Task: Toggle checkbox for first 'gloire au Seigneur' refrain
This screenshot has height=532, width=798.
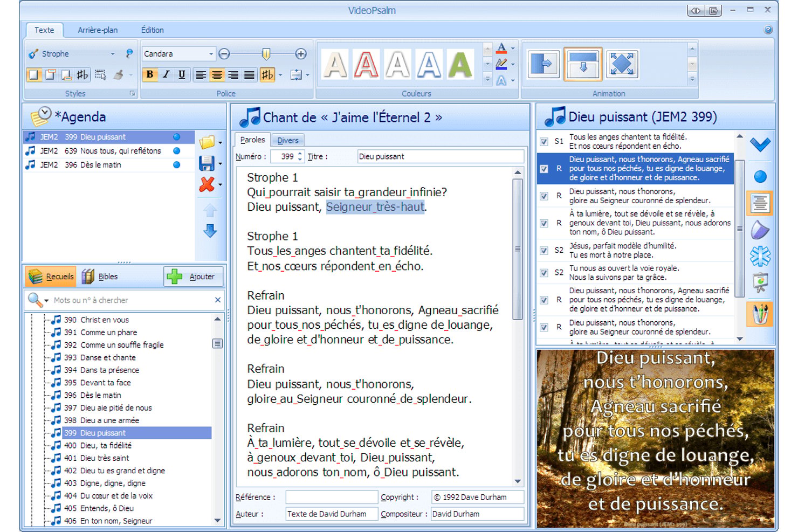Action: pos(544,196)
